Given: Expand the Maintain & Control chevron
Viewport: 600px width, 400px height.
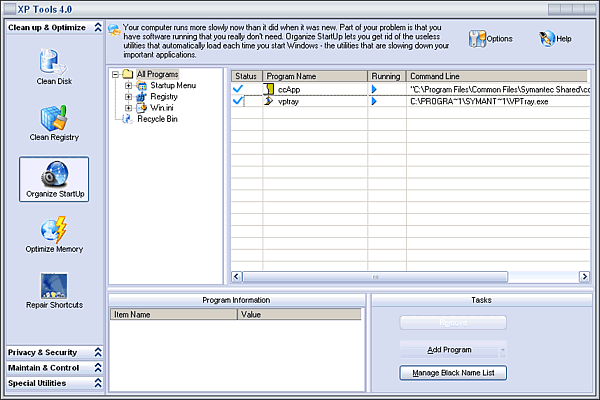Looking at the screenshot, I should click(98, 367).
